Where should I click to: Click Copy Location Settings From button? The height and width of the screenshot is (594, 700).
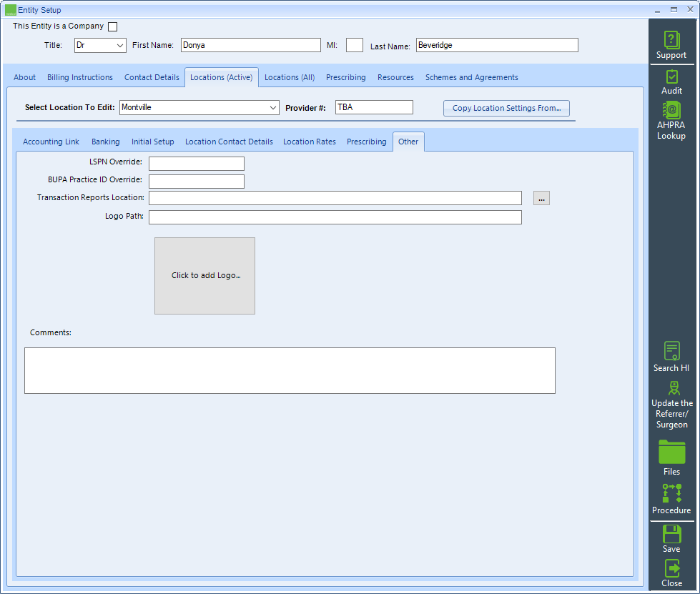[506, 108]
